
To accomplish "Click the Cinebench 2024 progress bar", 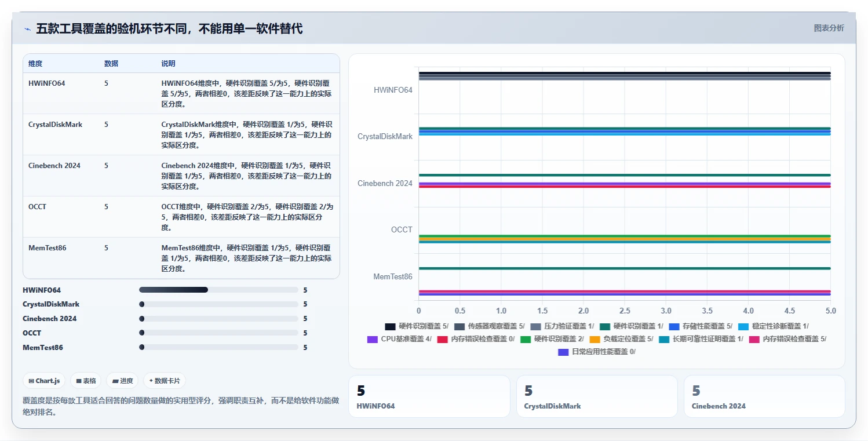I will coord(218,319).
